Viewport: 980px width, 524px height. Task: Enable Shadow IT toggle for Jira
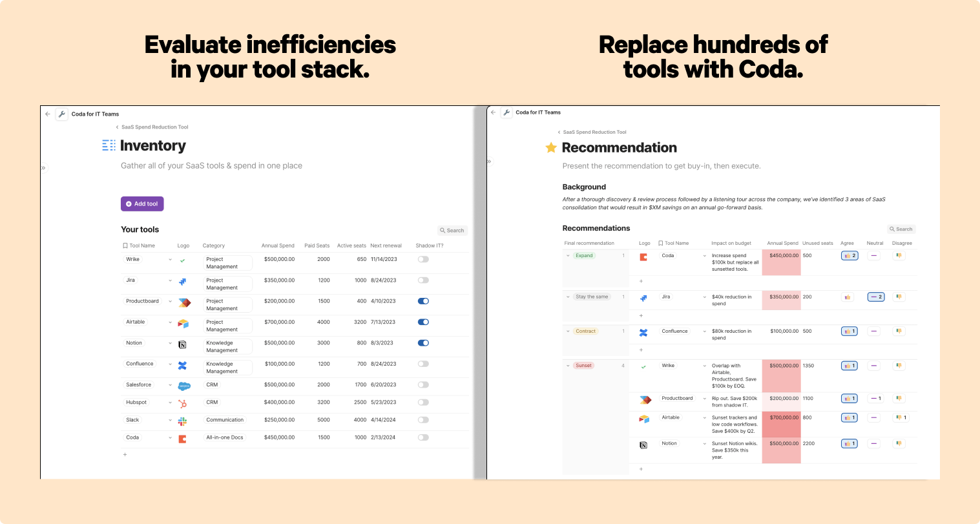pos(423,280)
